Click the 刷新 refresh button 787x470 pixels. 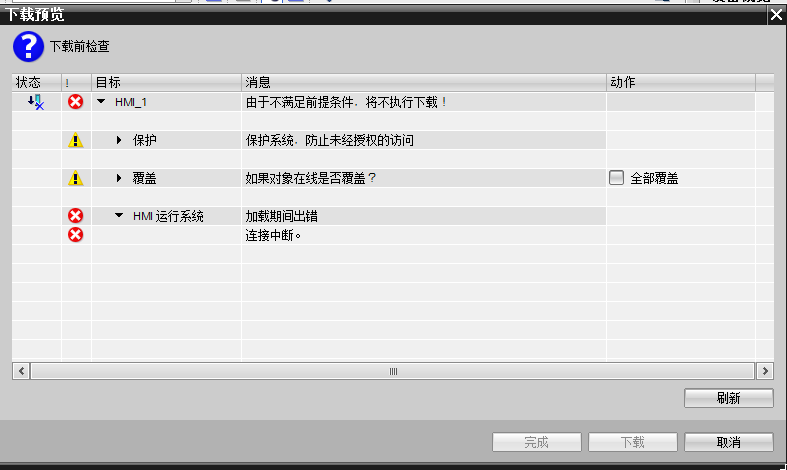(728, 398)
